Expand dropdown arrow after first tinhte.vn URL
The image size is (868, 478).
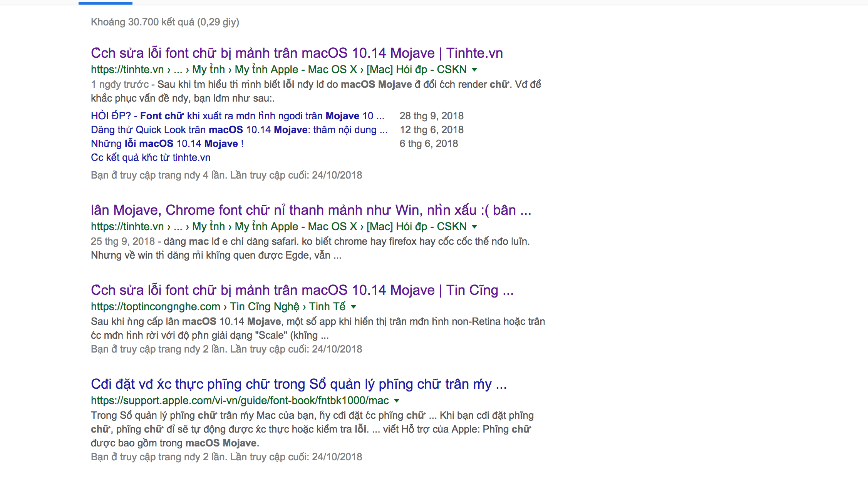[x=474, y=70]
